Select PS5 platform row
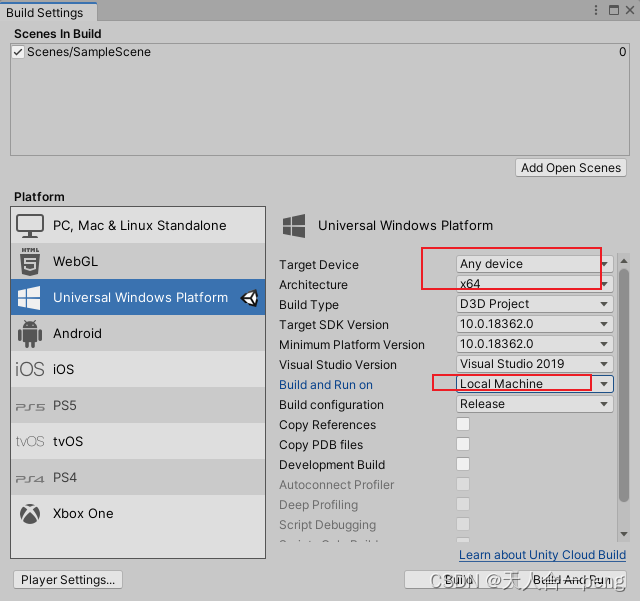640x601 pixels. click(138, 405)
